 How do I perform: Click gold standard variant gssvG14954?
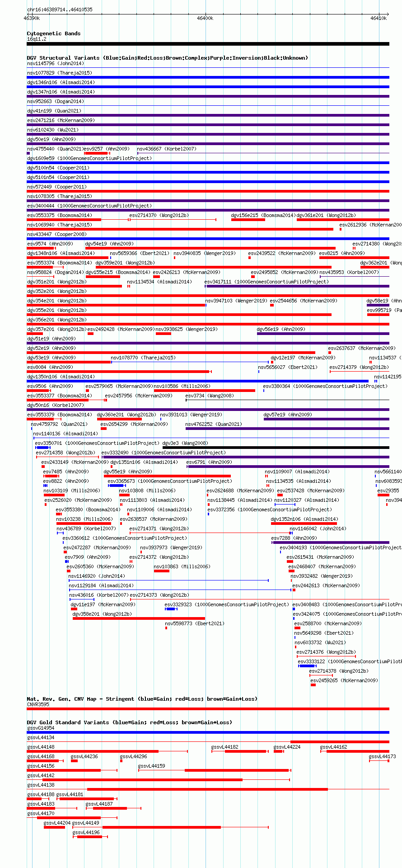pos(41,728)
